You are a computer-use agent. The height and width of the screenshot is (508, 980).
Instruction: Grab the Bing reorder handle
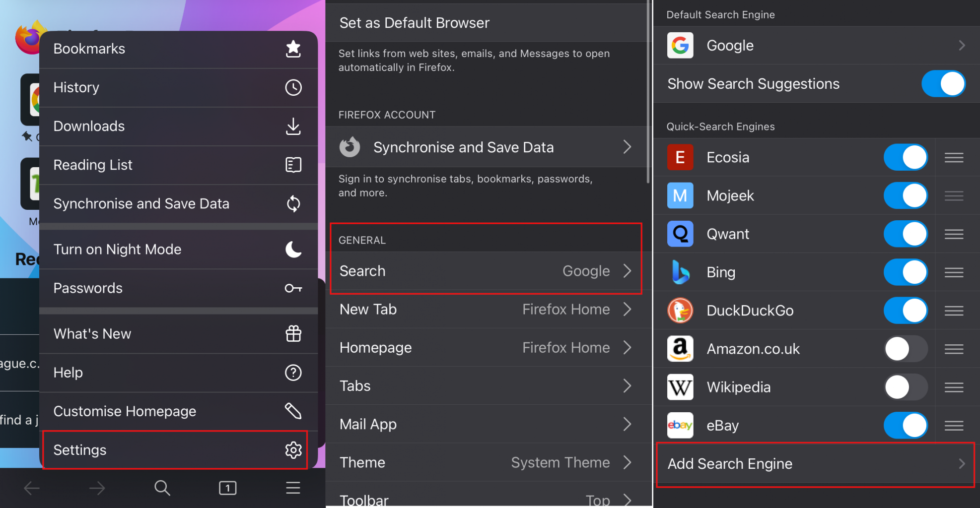(x=954, y=272)
